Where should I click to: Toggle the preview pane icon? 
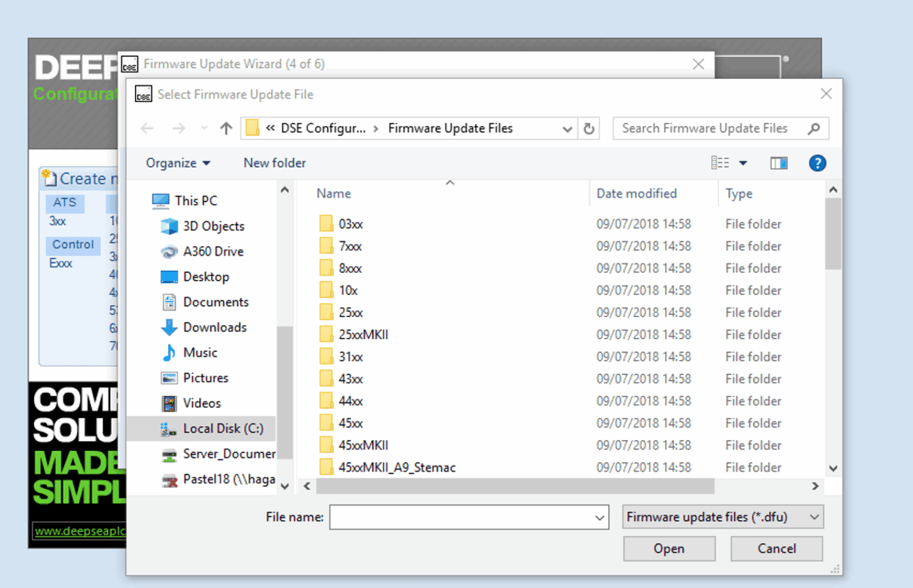779,163
